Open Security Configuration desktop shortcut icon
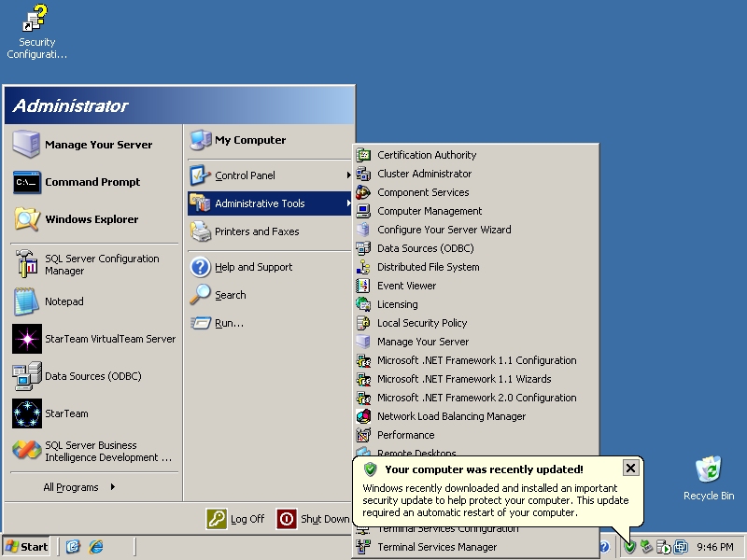The height and width of the screenshot is (560, 747). click(x=36, y=19)
